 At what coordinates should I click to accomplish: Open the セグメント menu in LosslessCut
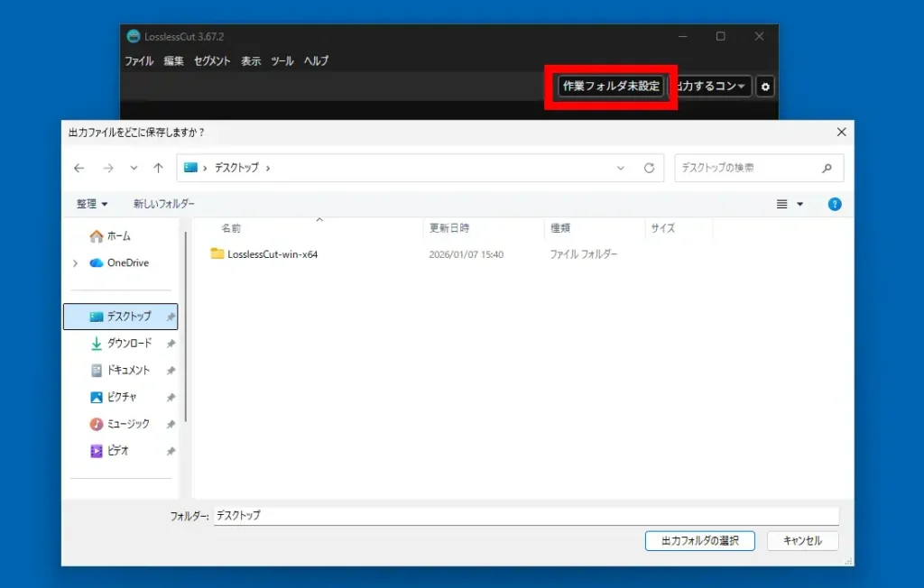[210, 60]
